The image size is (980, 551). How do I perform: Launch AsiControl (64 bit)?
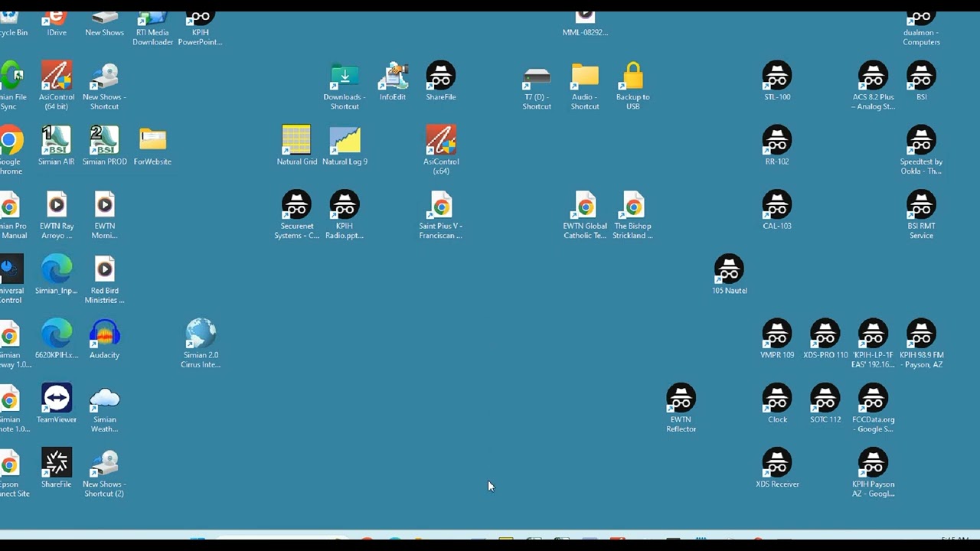57,84
